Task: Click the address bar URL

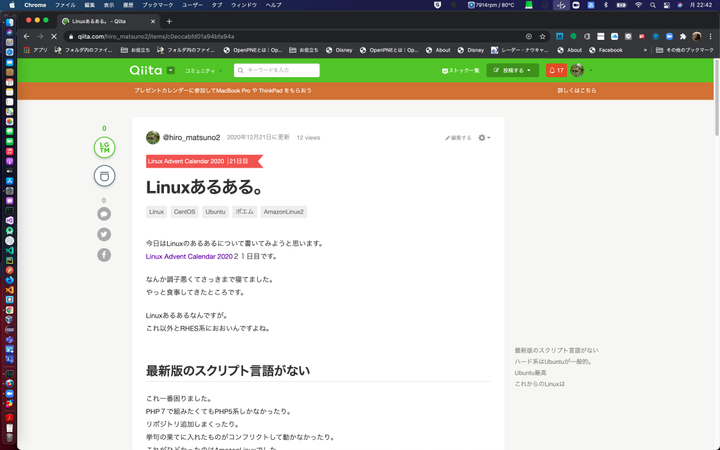Action: (156, 36)
